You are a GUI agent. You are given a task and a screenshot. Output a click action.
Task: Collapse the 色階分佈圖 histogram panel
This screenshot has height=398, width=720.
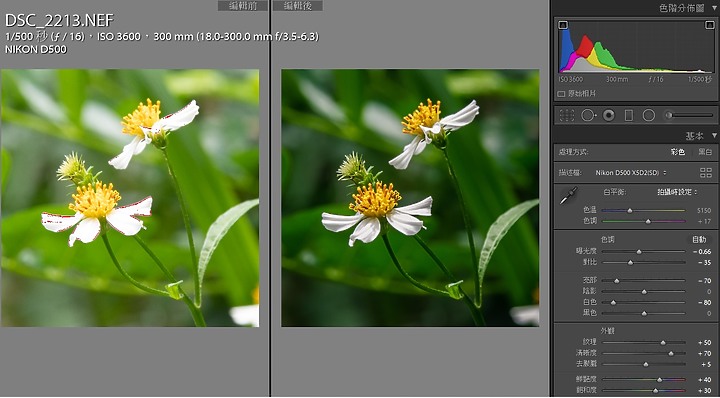713,8
